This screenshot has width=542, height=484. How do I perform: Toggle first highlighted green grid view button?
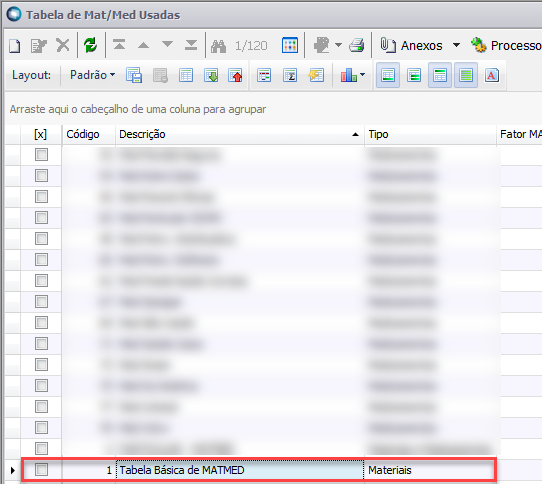tap(388, 75)
